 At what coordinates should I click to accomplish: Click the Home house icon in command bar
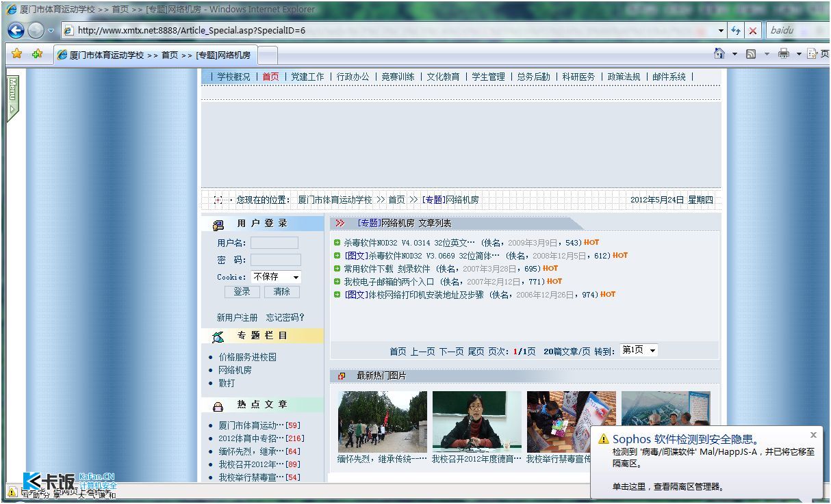click(x=719, y=53)
